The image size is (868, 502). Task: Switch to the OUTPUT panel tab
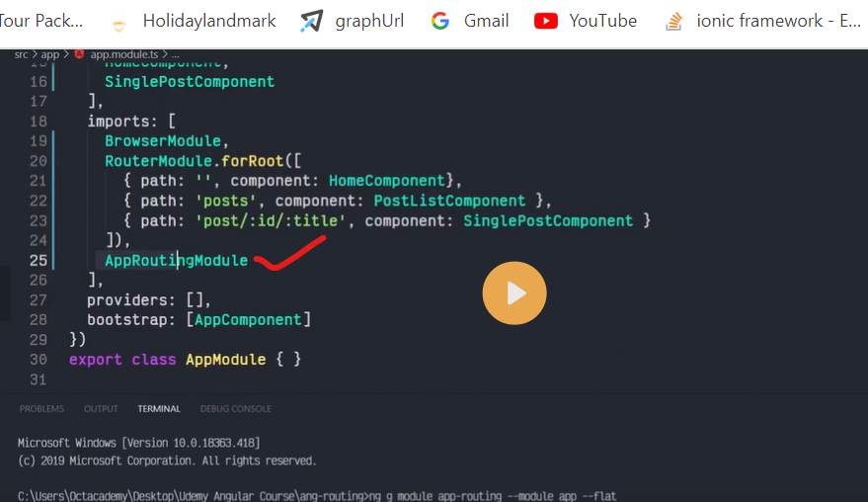[x=101, y=409]
